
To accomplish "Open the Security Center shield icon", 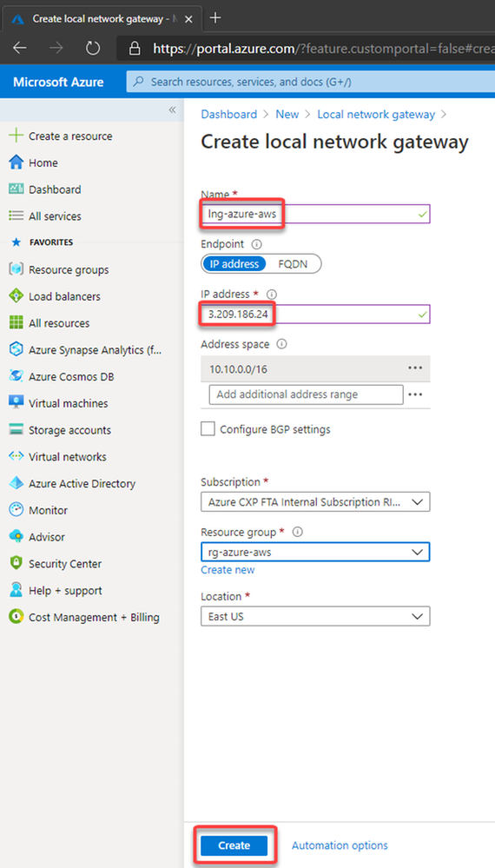I will tap(16, 564).
